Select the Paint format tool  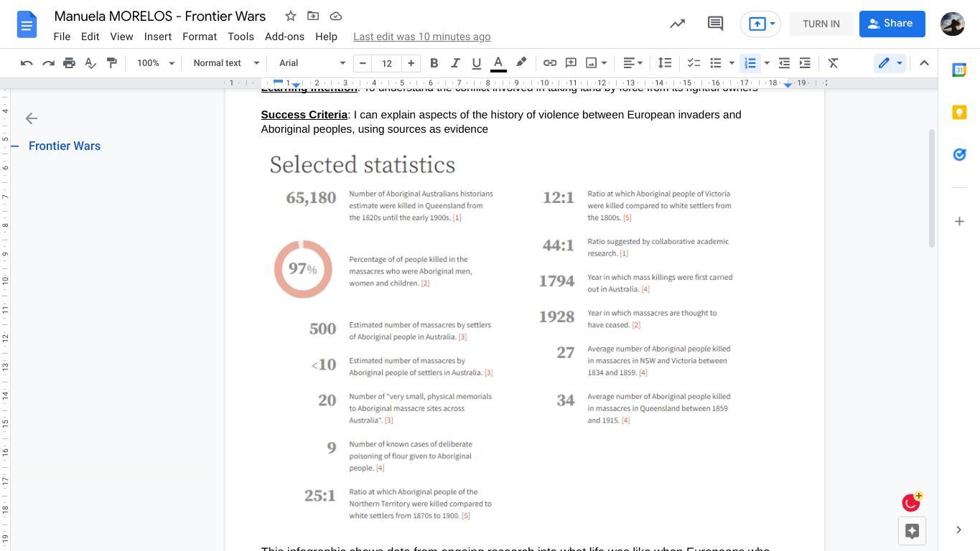[x=112, y=63]
